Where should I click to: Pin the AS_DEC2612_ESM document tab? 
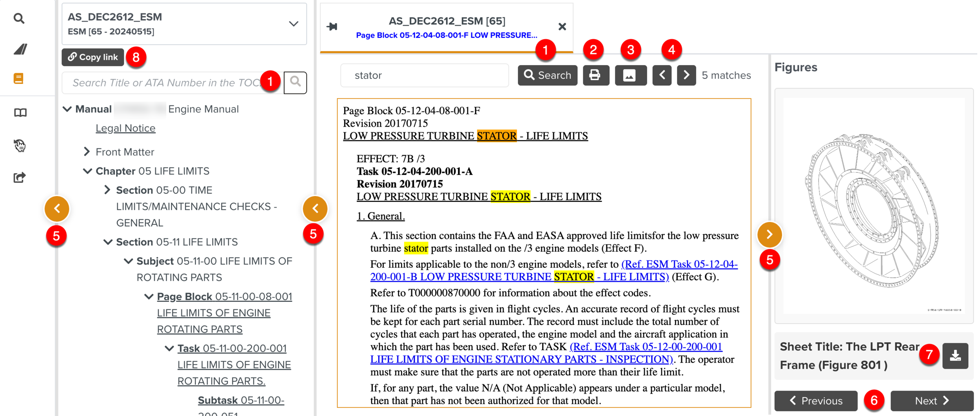point(332,27)
